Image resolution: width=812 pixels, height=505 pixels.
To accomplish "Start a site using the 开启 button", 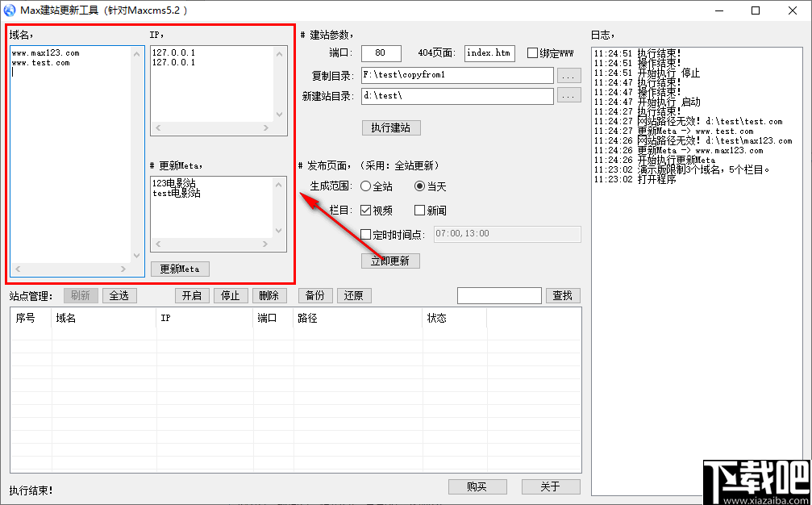I will coord(192,295).
